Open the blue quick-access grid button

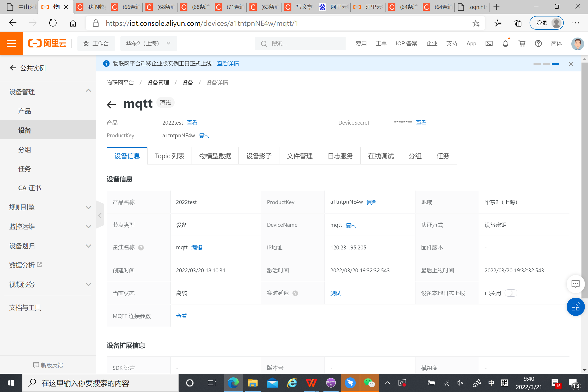575,307
